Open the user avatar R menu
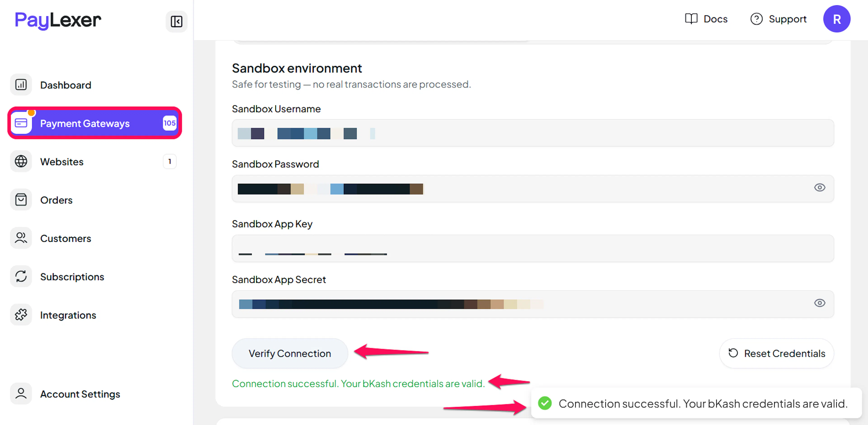868x425 pixels. coord(837,19)
